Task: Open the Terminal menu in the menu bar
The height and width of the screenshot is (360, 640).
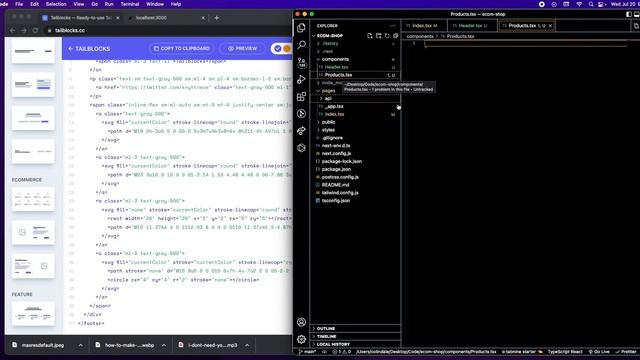Action: tap(130, 4)
